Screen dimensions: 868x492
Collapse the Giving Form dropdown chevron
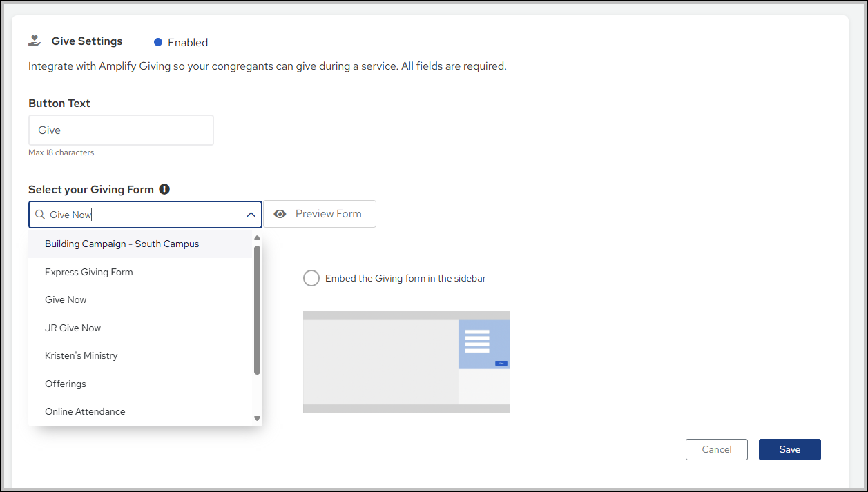[x=251, y=215]
